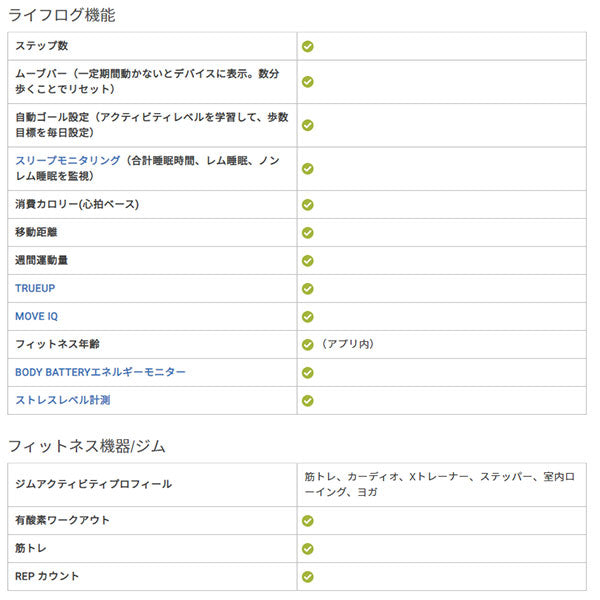
Task: Click the checkmark for 有酸素ワークアウト
Action: pyautogui.click(x=308, y=521)
